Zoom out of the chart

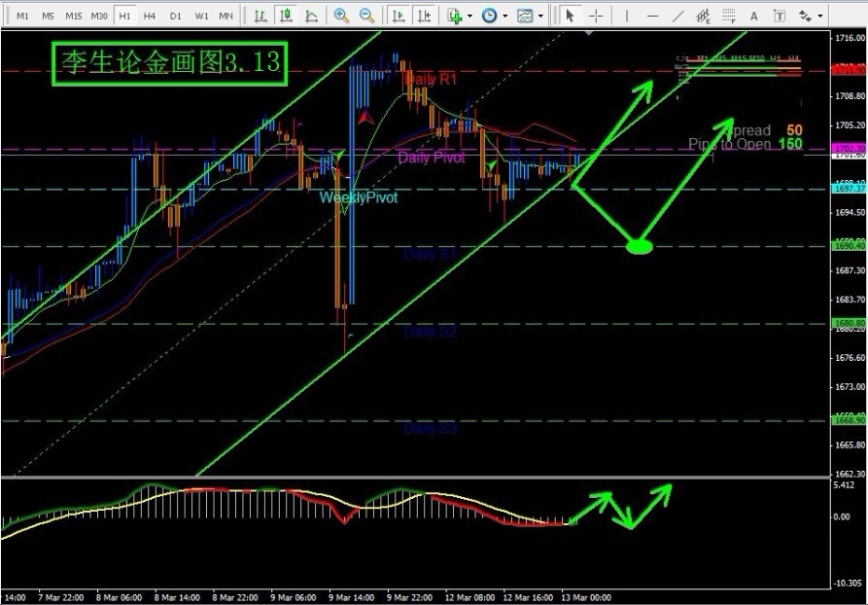tap(366, 16)
